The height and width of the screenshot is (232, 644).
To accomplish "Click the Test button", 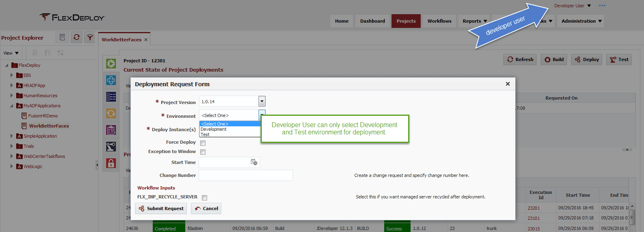I will (x=619, y=60).
